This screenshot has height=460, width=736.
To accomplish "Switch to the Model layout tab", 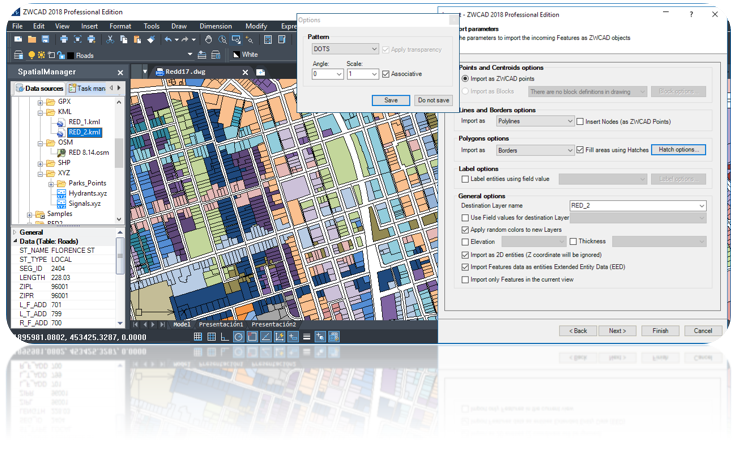I will 182,324.
